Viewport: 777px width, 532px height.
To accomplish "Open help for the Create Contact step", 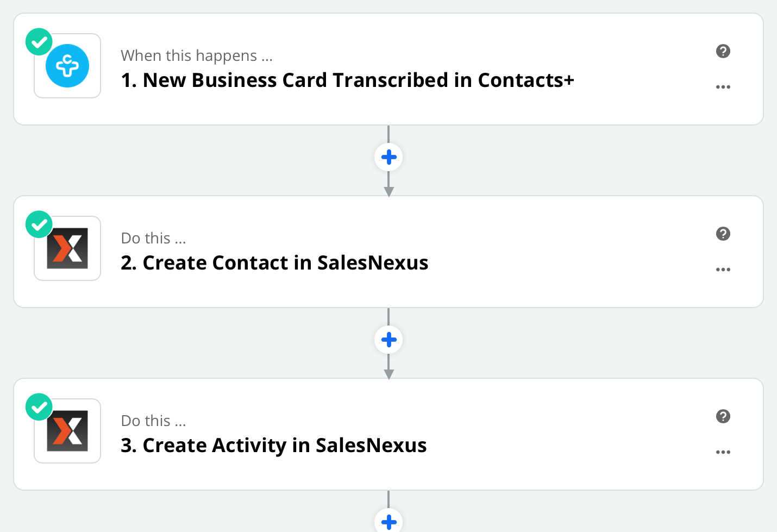I will point(723,234).
